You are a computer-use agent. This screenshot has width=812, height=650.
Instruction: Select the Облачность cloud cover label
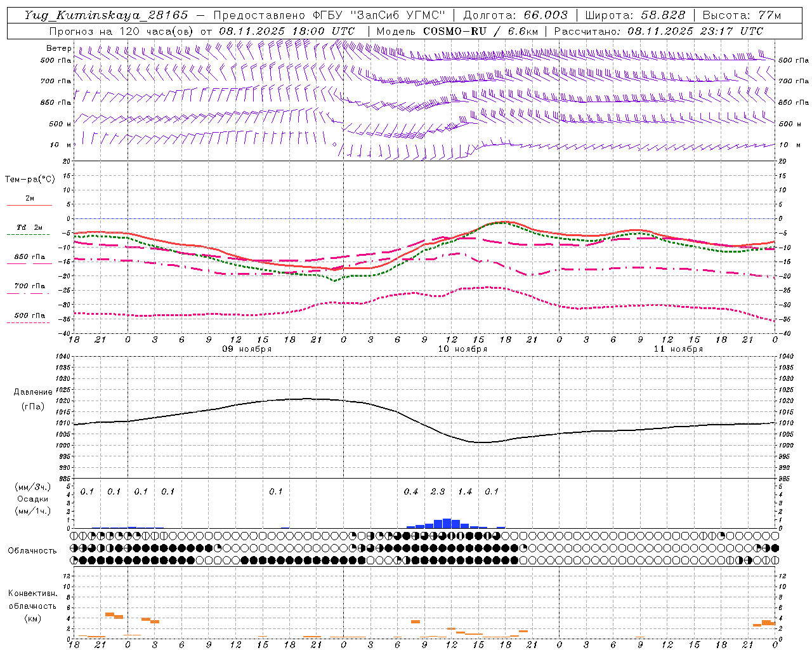pyautogui.click(x=32, y=551)
